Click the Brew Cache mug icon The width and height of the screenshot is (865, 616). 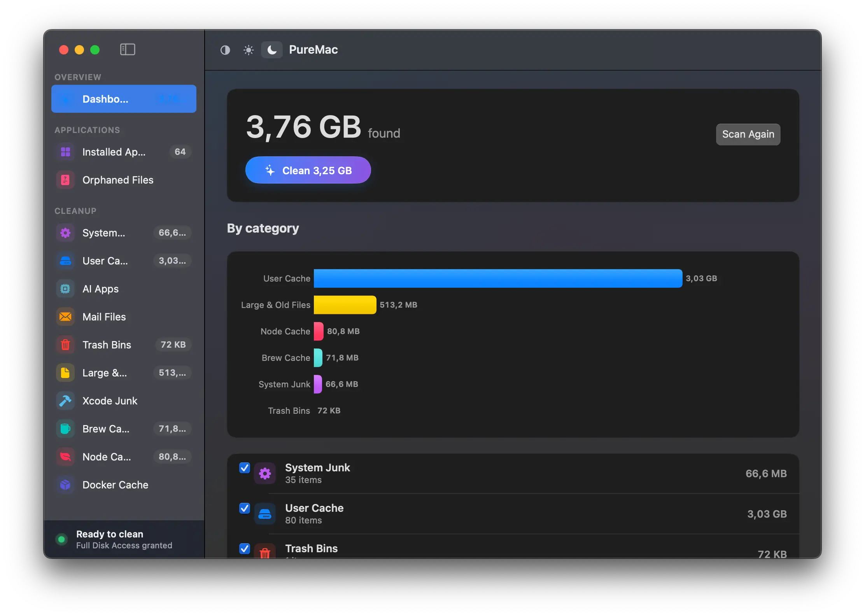(x=65, y=429)
